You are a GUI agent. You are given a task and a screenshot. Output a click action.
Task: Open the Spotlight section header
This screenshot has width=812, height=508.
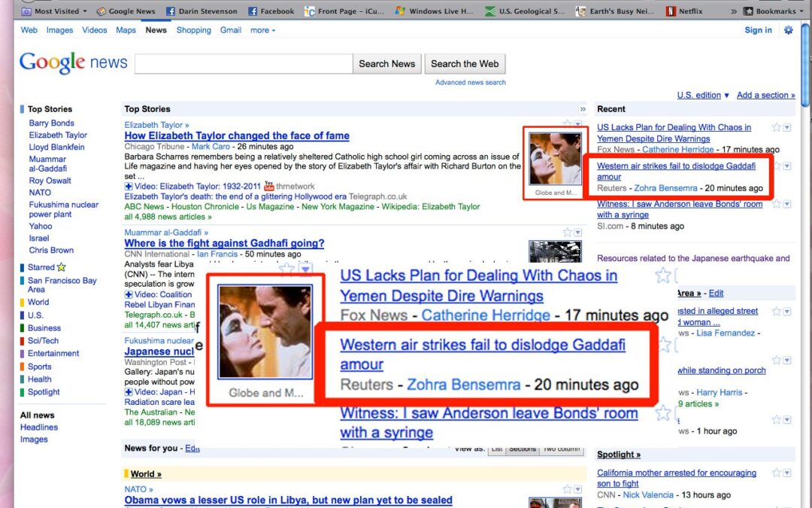click(x=618, y=454)
